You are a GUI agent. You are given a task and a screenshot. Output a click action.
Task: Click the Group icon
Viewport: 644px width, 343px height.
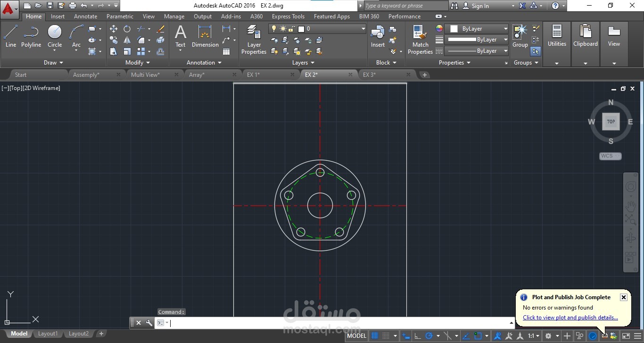click(520, 36)
